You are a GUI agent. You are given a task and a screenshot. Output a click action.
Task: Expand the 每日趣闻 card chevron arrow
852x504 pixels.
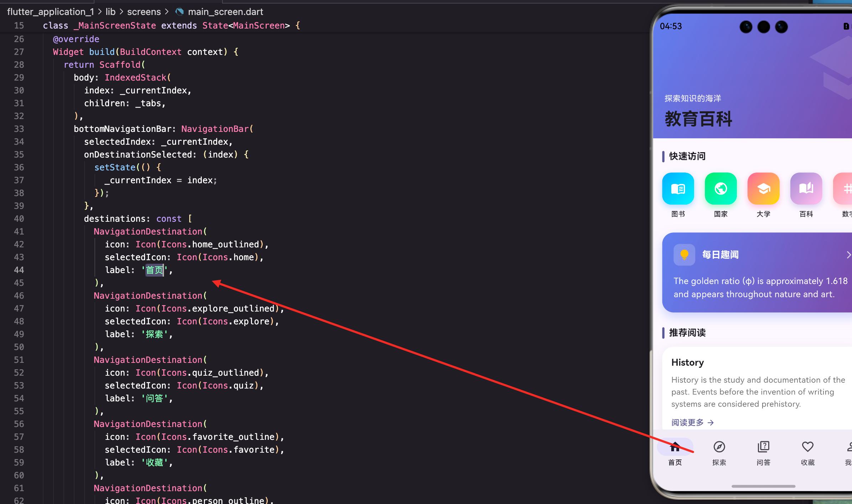pyautogui.click(x=848, y=254)
